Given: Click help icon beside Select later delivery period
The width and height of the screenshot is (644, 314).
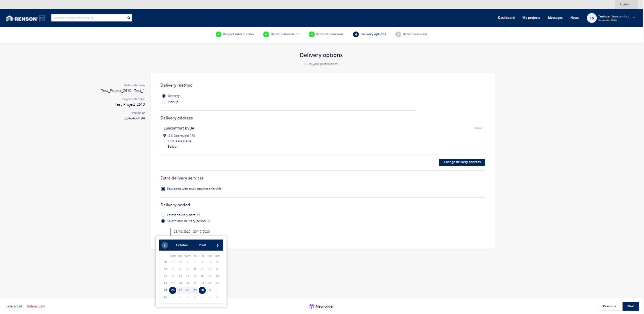Looking at the screenshot, I should [209, 221].
